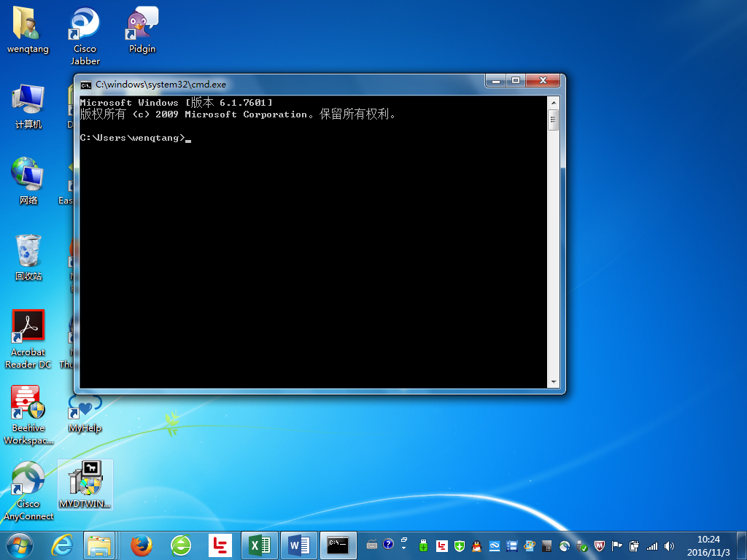Launch Acrobat Reader DC shortcut

coord(28,339)
